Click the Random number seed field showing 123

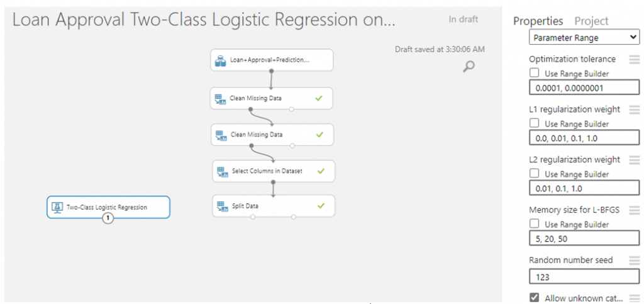tap(584, 278)
